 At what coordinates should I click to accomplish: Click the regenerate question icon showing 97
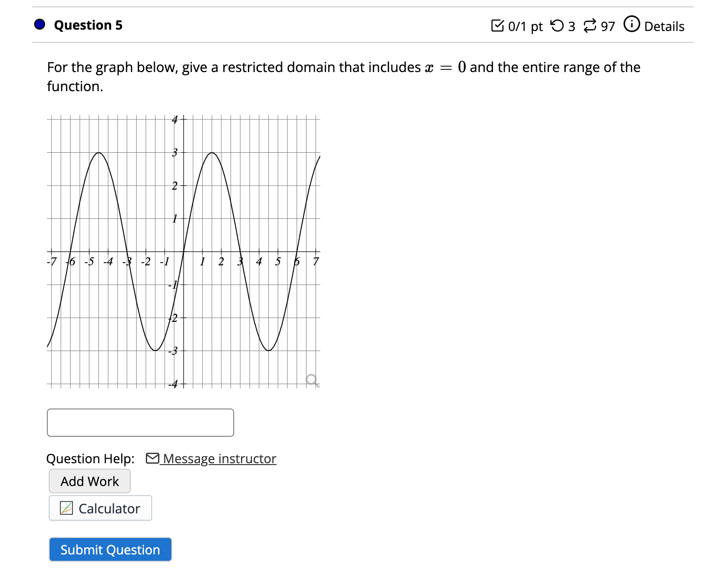(590, 26)
